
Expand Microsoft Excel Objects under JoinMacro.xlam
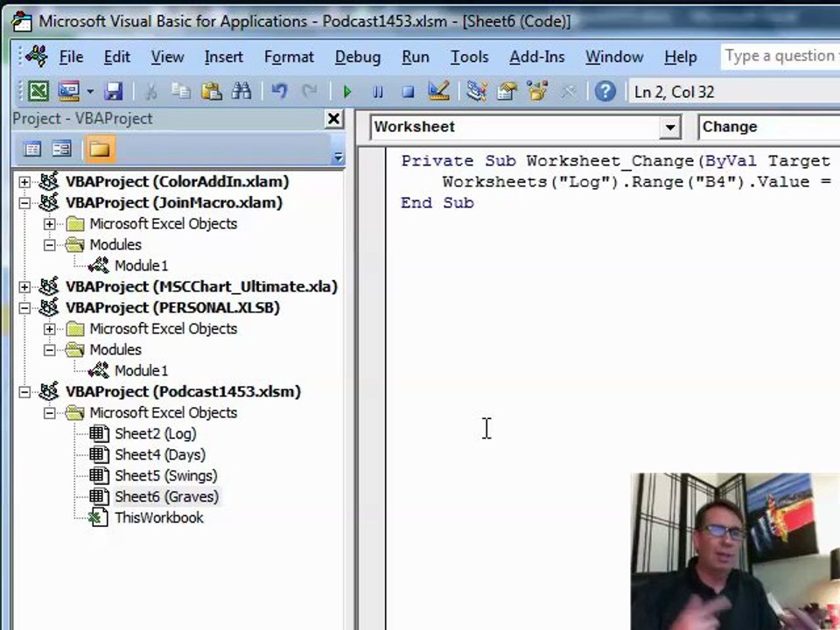pos(49,224)
